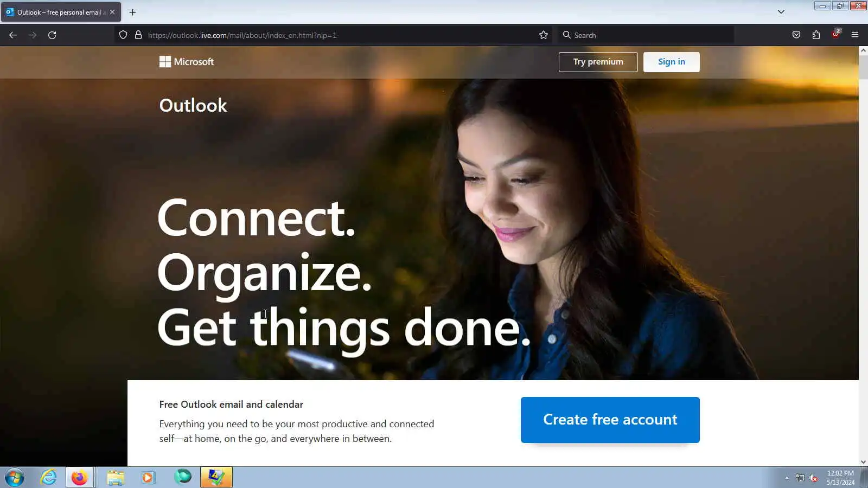The height and width of the screenshot is (488, 868).
Task: Click the Firefox taskbar icon
Action: (x=80, y=478)
